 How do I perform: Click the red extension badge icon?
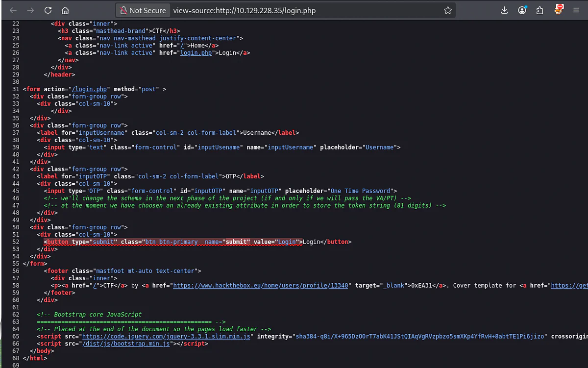tap(559, 9)
